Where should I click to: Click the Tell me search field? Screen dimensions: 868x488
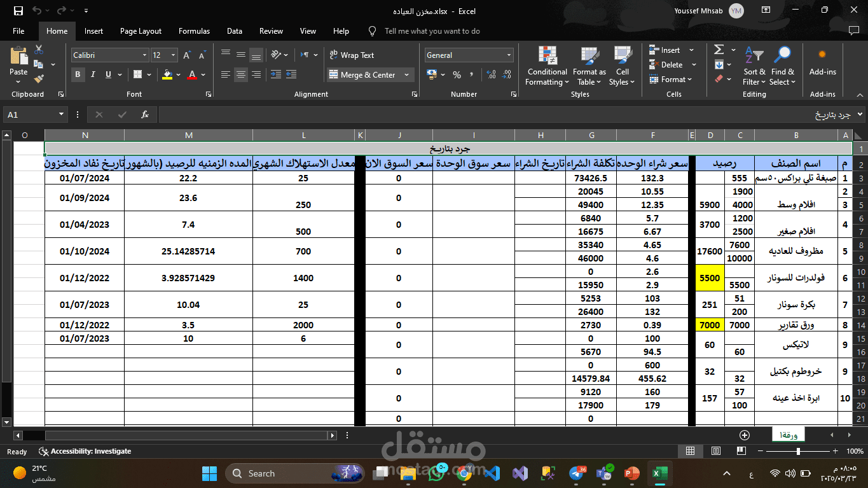(x=432, y=31)
